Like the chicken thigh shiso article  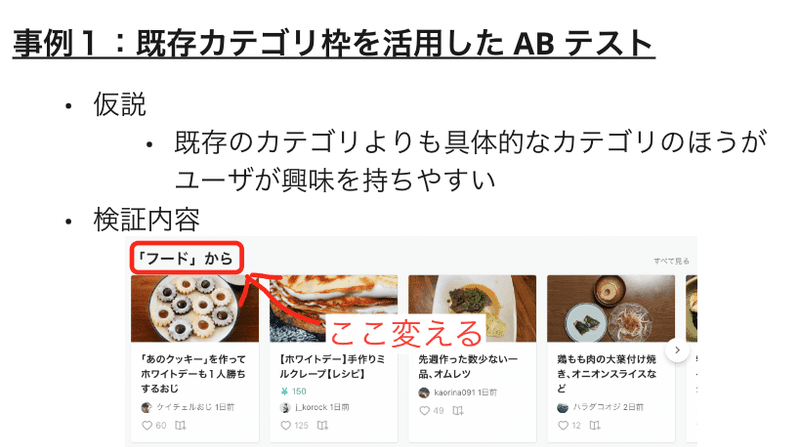click(x=563, y=425)
